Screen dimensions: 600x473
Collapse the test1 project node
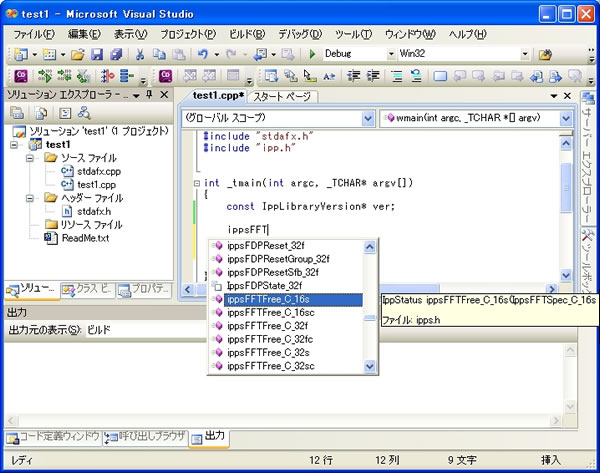(x=14, y=145)
